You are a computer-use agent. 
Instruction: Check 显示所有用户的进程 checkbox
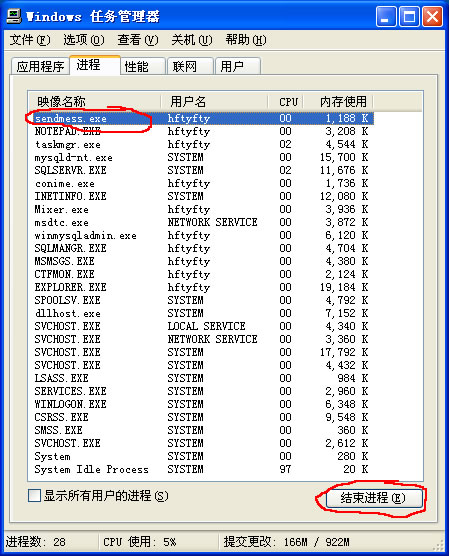[34, 495]
